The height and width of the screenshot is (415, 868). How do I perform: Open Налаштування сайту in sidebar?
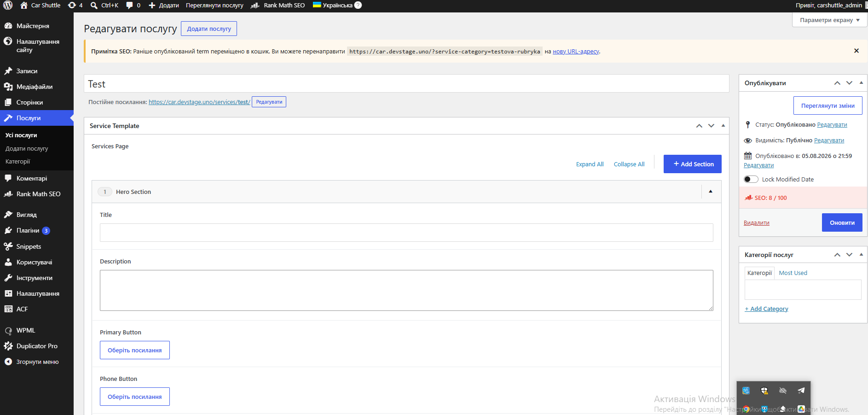[x=37, y=46]
